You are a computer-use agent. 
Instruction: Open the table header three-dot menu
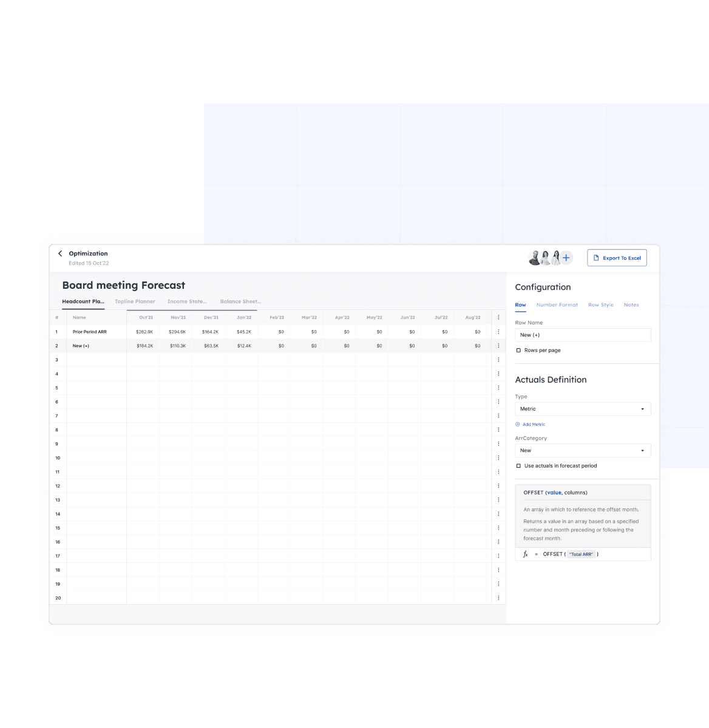point(498,317)
